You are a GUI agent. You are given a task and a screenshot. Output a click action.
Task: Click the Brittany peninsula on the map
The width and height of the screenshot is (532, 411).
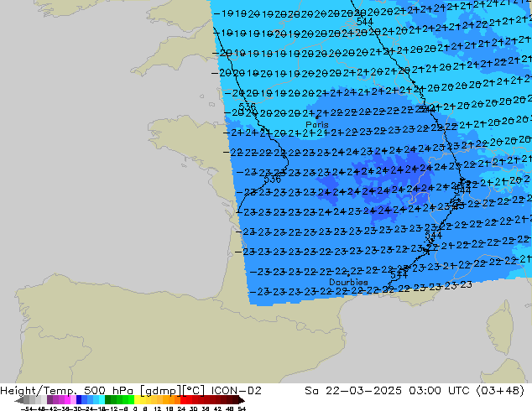click(x=183, y=136)
